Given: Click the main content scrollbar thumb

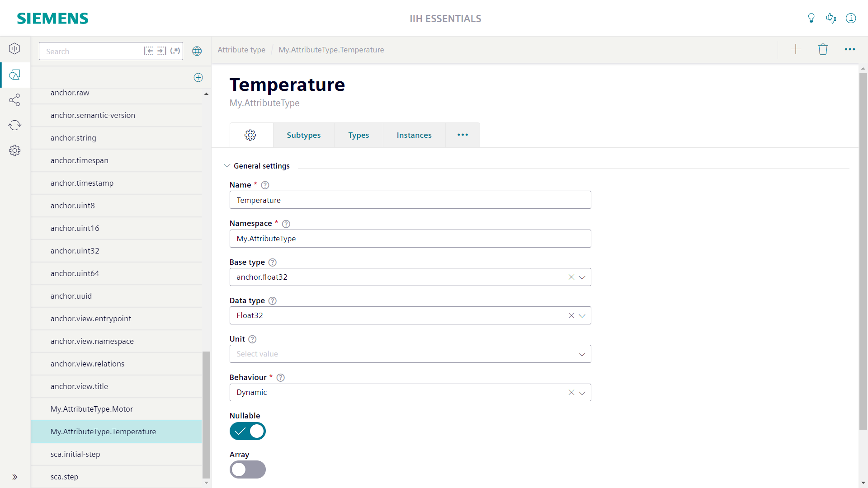Looking at the screenshot, I should point(863,251).
